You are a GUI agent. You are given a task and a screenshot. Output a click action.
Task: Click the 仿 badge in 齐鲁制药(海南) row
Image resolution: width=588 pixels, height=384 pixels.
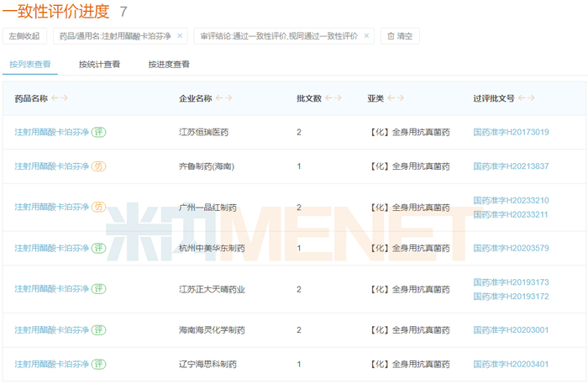(x=98, y=166)
